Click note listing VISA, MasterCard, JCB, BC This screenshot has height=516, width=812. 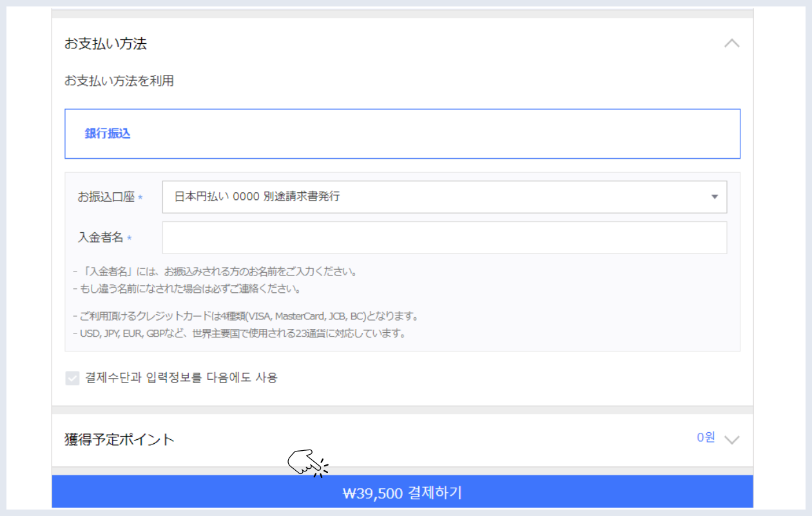coord(247,317)
